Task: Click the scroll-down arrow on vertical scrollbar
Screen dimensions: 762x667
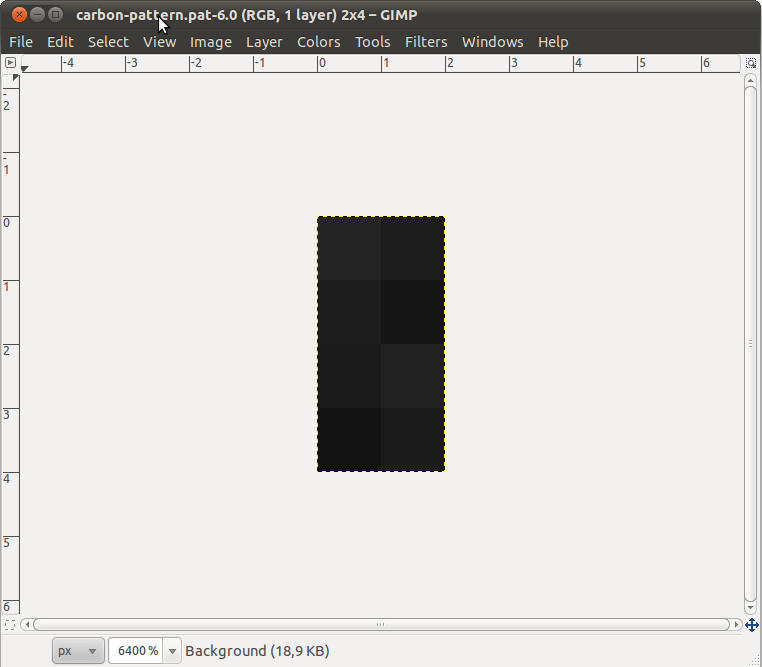Action: (750, 608)
